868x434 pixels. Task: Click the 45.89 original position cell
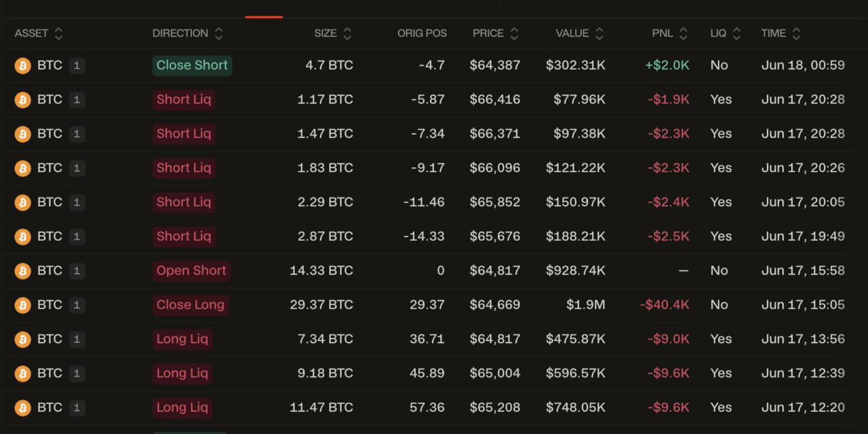427,374
